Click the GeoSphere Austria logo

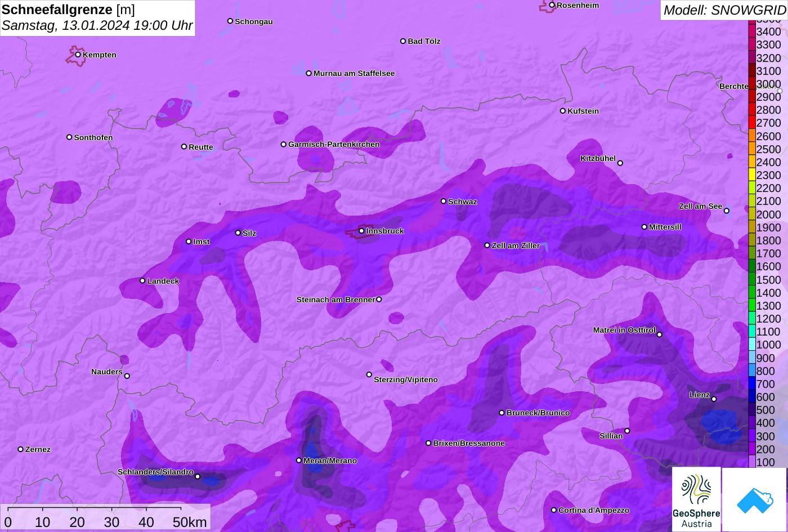(x=696, y=499)
